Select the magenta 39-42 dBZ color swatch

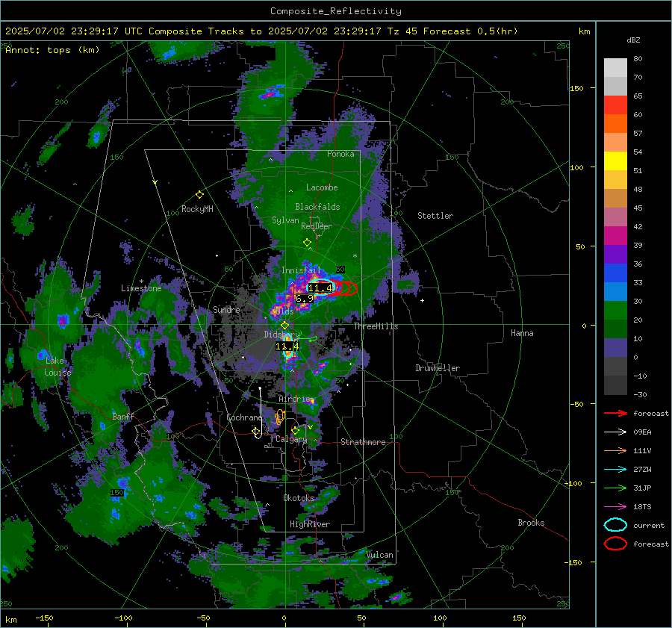[x=615, y=236]
